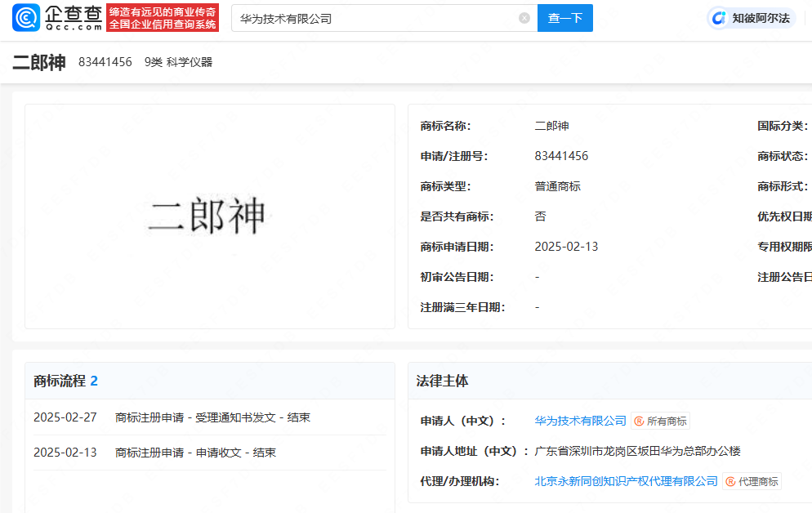Click the orange icon beside 所有商标
The width and height of the screenshot is (812, 513).
tap(639, 421)
